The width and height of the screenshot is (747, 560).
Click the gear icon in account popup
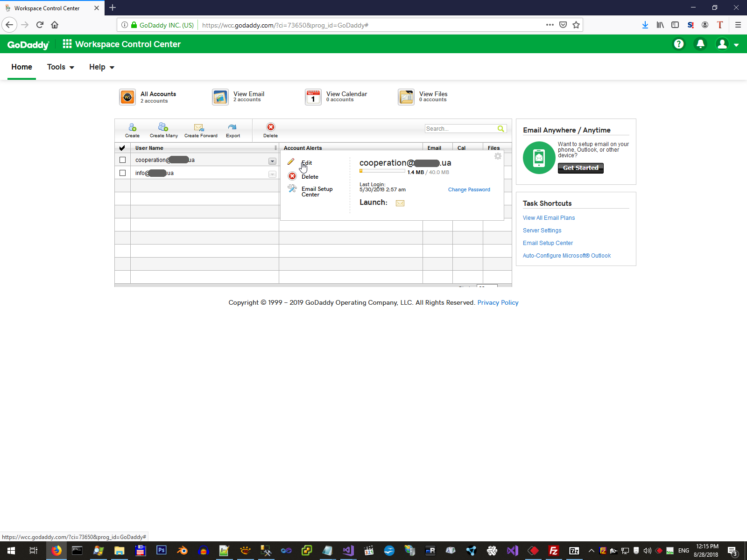(x=498, y=156)
